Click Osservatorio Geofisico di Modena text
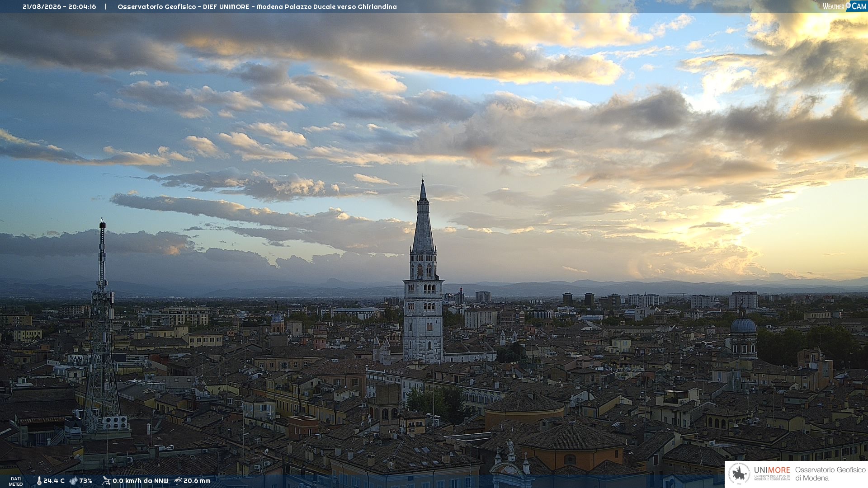The width and height of the screenshot is (868, 488). pos(830,474)
